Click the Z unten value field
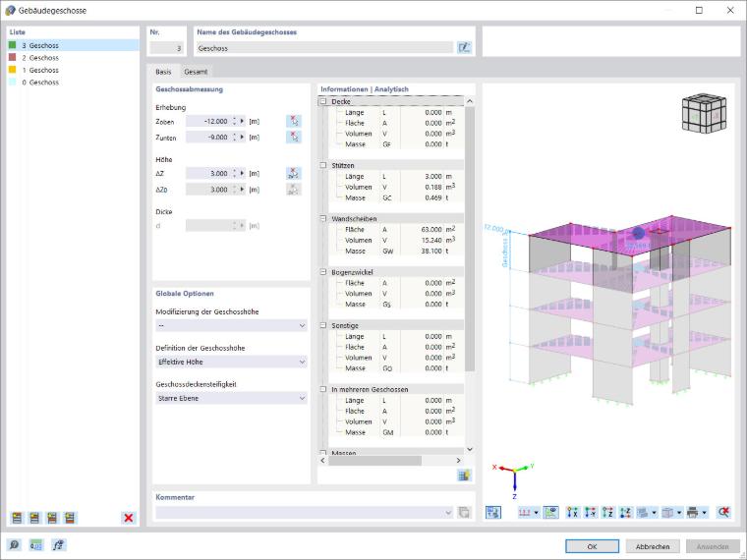 coord(207,138)
